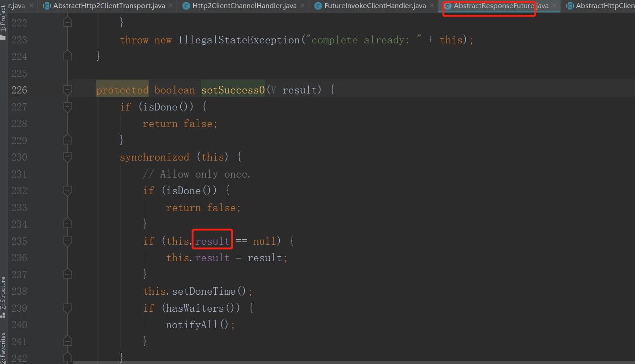Collapse the if block at line 227
This screenshot has width=635, height=364.
pyautogui.click(x=68, y=107)
